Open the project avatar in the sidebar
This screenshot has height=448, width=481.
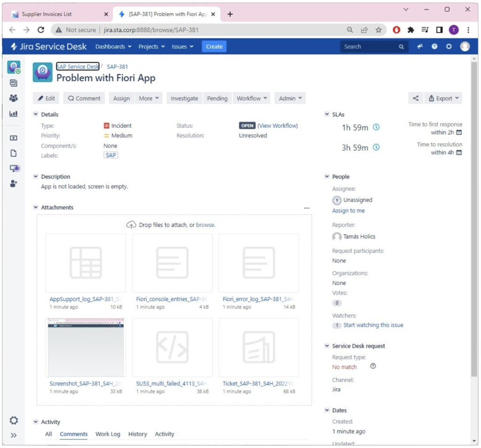[x=14, y=67]
